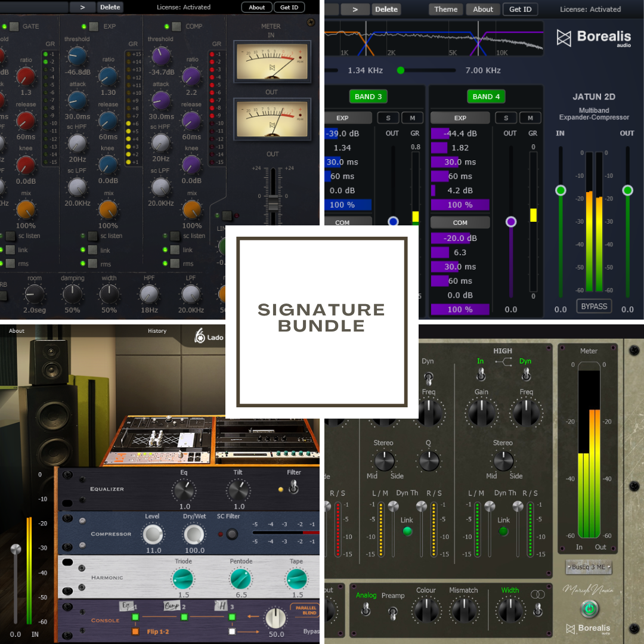The width and height of the screenshot is (644, 644).
Task: Open the History menu in Lado plugin
Action: [x=157, y=330]
